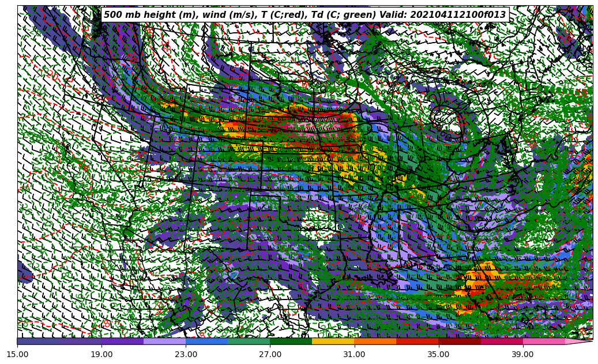598x364 pixels.
Task: Click the plot title text at top
Action: tap(304, 15)
